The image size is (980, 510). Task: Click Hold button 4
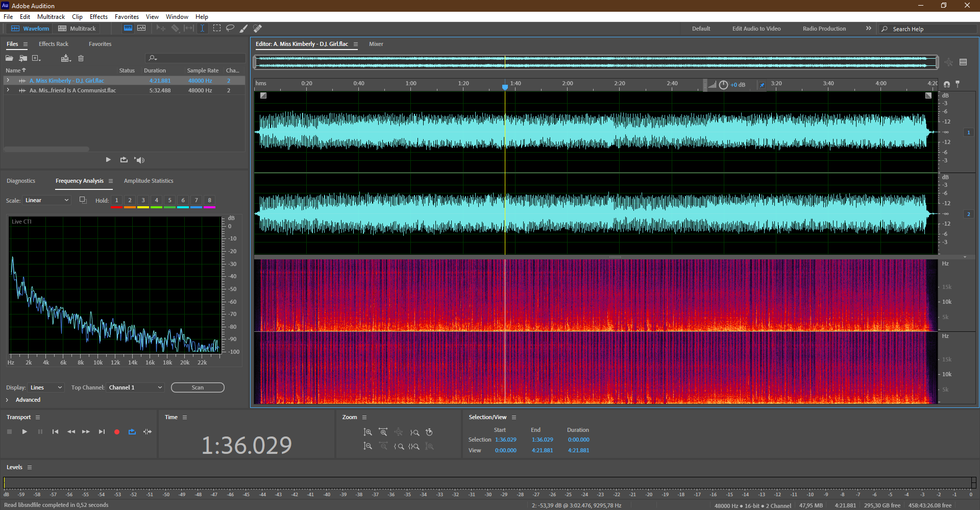pos(156,201)
